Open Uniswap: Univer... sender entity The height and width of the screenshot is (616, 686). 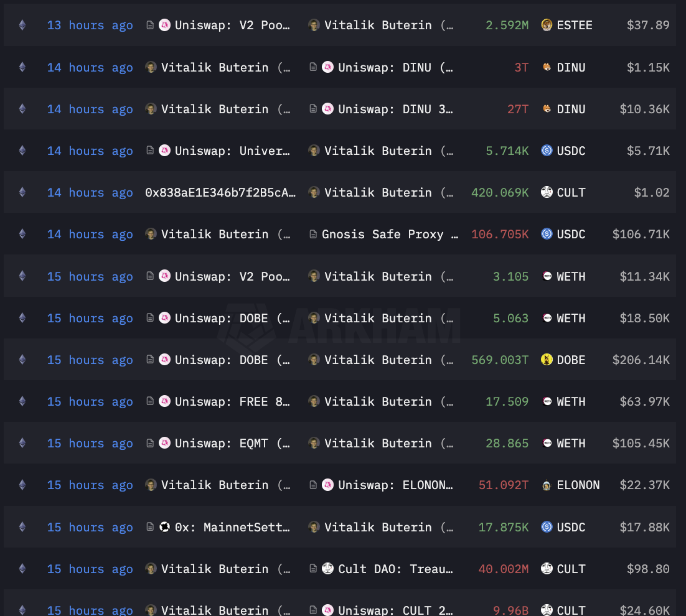(x=232, y=151)
